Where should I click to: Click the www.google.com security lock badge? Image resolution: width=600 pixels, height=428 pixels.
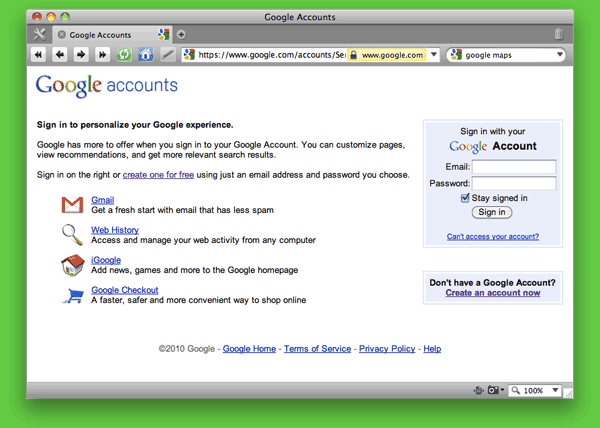(386, 55)
